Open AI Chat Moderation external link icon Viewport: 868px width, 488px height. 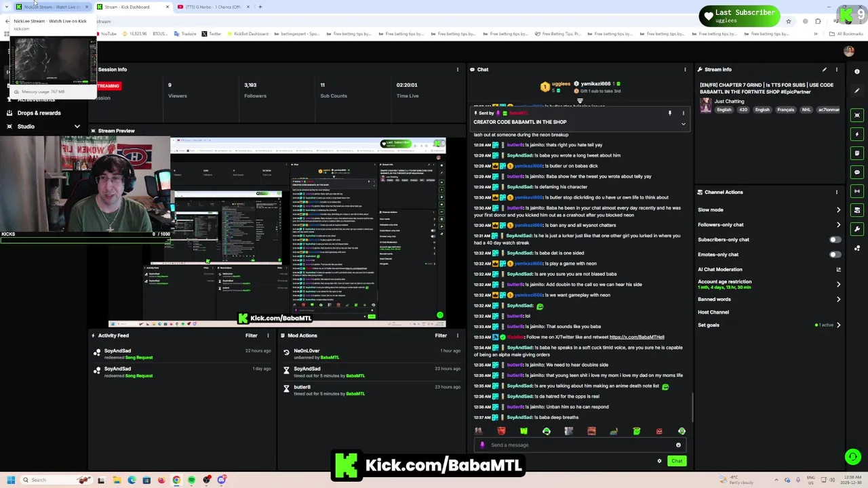pyautogui.click(x=839, y=270)
